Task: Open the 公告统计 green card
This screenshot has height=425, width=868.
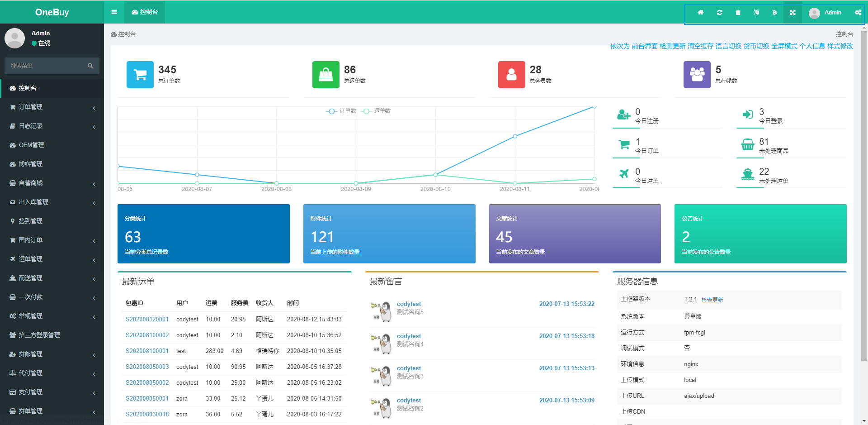Action: click(x=760, y=234)
